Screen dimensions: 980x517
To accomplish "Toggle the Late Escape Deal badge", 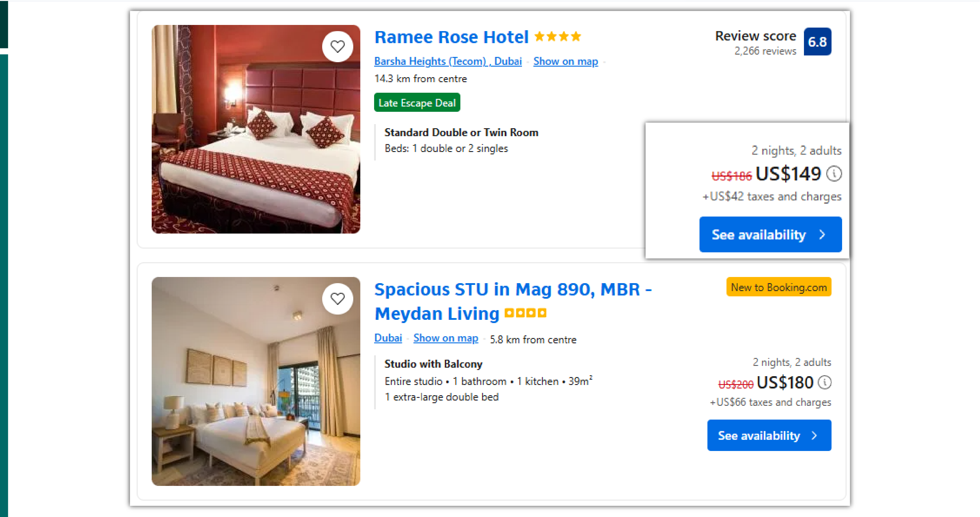I will point(417,102).
